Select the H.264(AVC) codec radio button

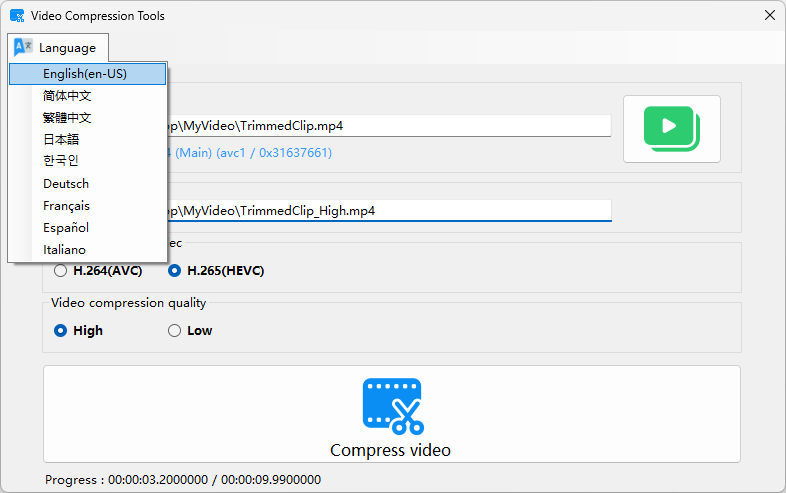click(x=98, y=271)
